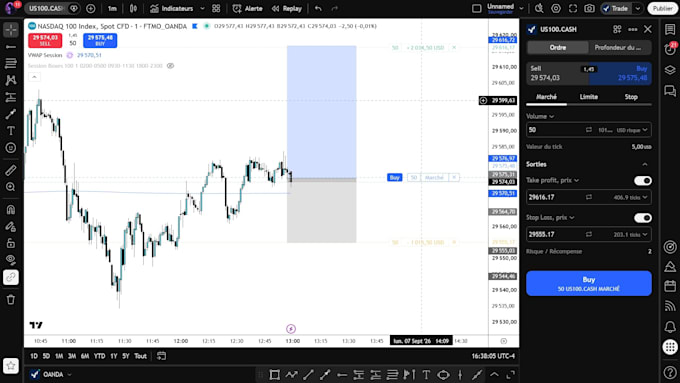Open the Fibonacci retracement tools
The width and height of the screenshot is (680, 383).
tap(11, 63)
